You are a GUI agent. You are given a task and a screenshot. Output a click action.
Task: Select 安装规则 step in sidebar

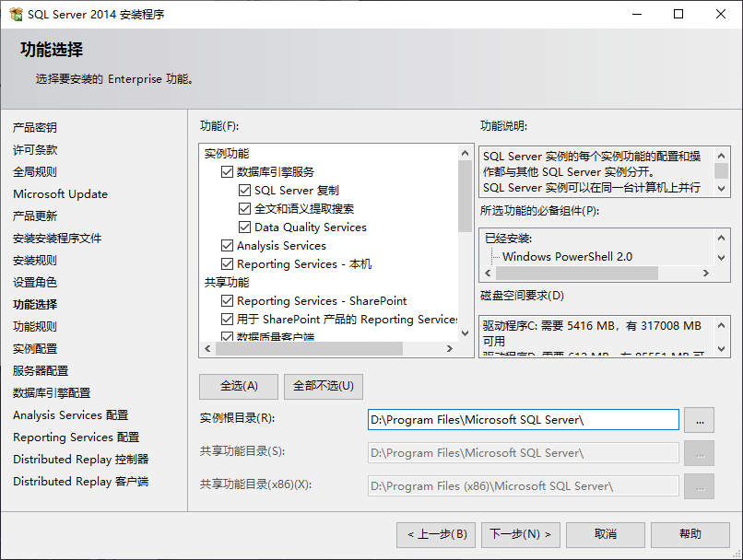click(35, 261)
